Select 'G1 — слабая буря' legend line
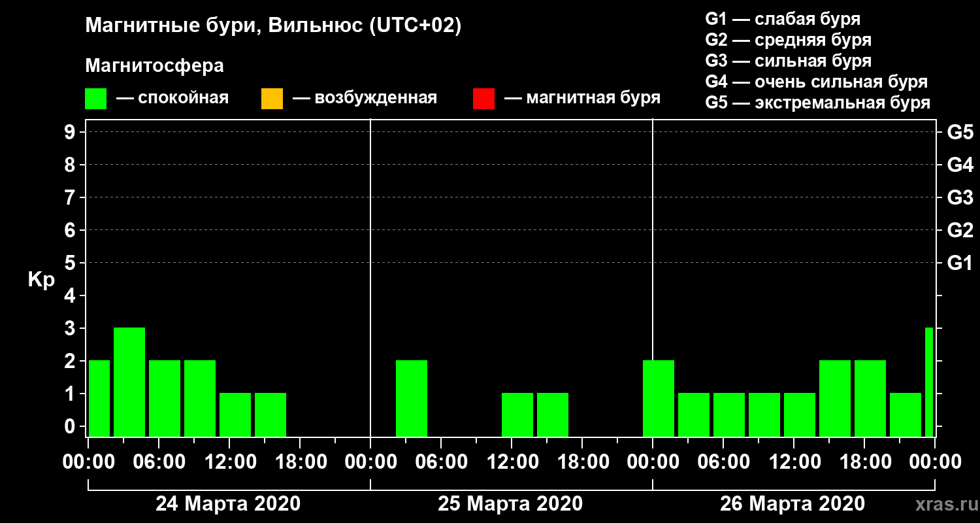980x523 pixels. pyautogui.click(x=783, y=19)
